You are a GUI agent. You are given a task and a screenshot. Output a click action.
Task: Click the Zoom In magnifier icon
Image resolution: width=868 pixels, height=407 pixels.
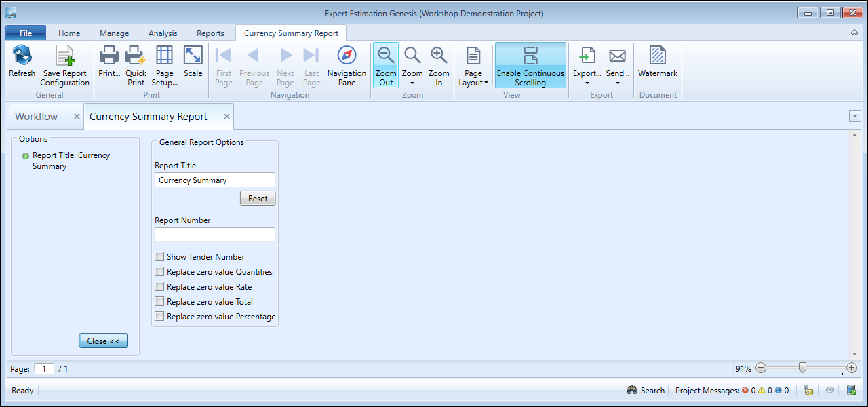(439, 57)
